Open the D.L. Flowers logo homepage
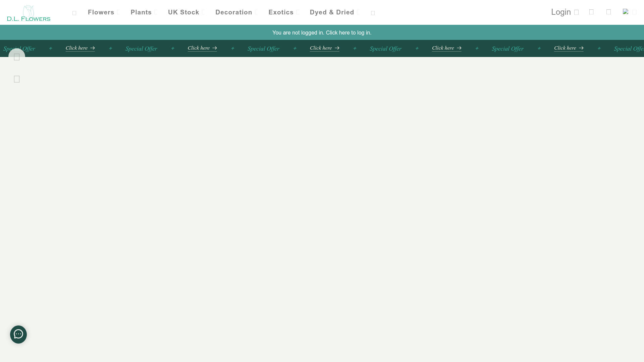The image size is (644, 362). click(x=29, y=13)
